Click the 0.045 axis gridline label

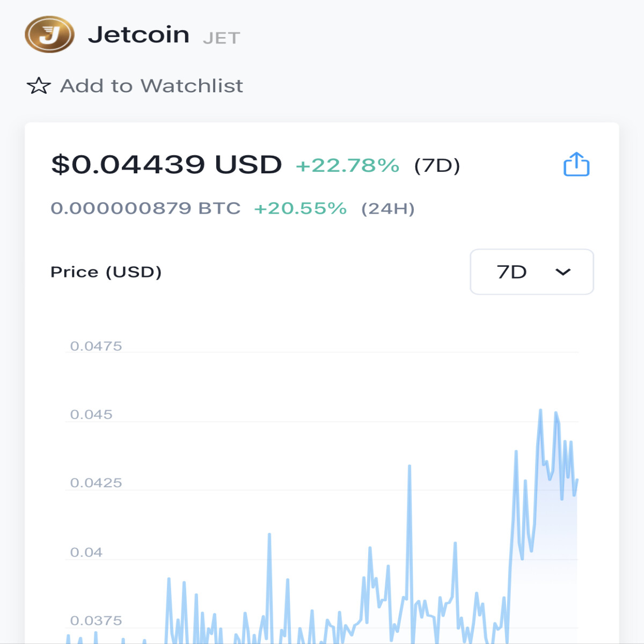[x=91, y=414]
